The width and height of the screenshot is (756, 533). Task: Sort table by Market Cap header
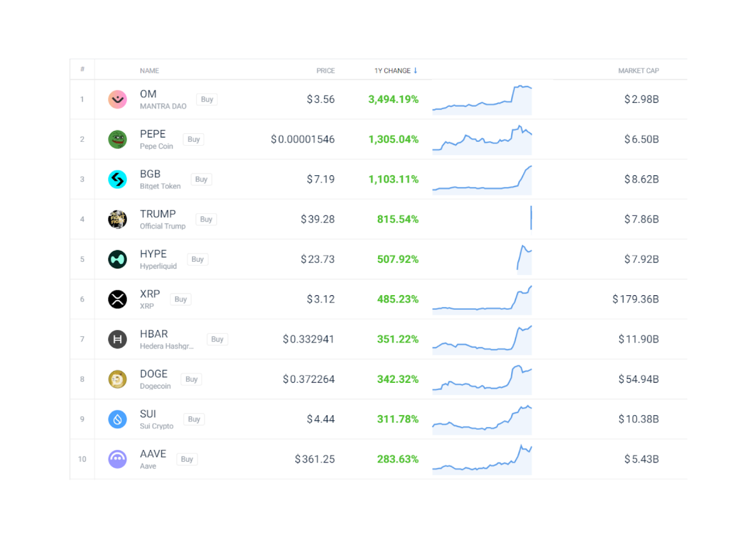click(638, 71)
